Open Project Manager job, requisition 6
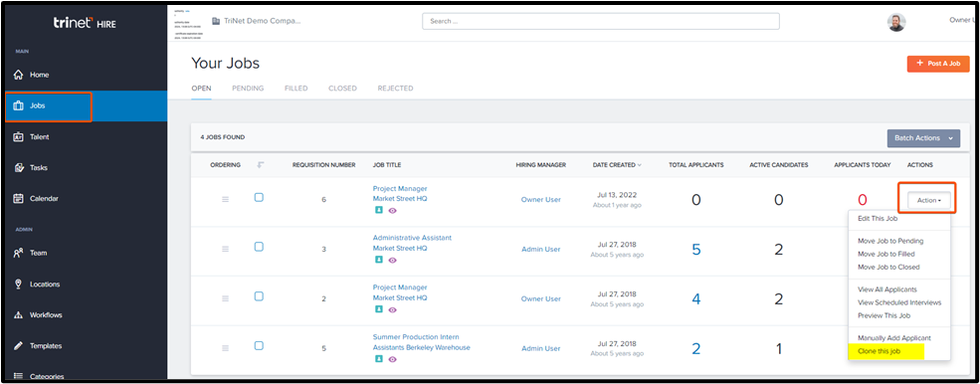Image resolution: width=980 pixels, height=384 pixels. [x=400, y=188]
